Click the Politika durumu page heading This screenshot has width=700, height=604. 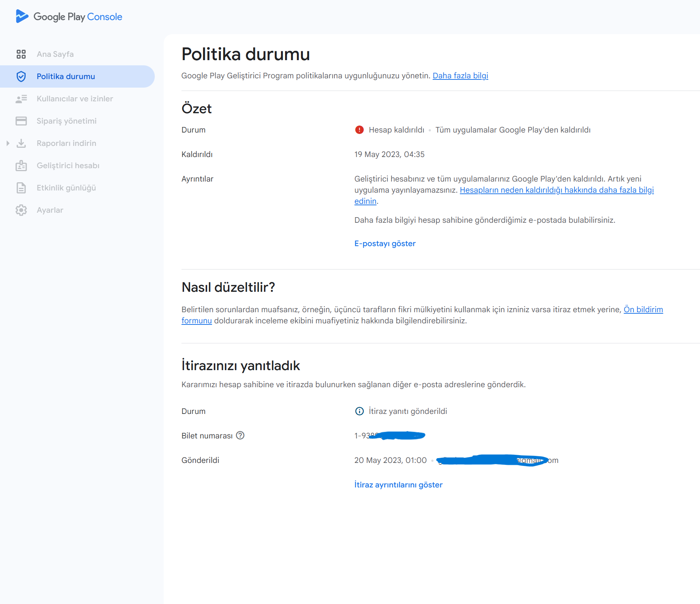click(x=245, y=54)
